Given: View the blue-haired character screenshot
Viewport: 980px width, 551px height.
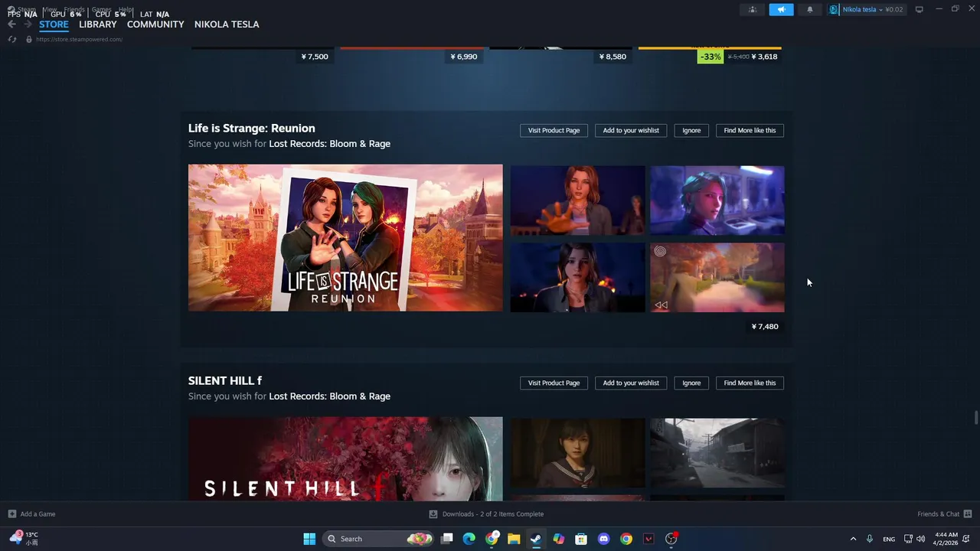Looking at the screenshot, I should 717,201.
